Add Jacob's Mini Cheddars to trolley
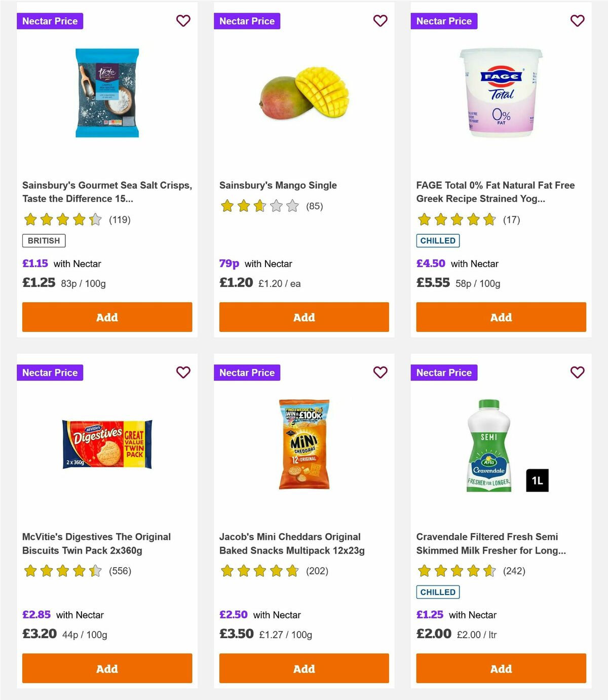Screen dimensions: 608x700 [303, 668]
